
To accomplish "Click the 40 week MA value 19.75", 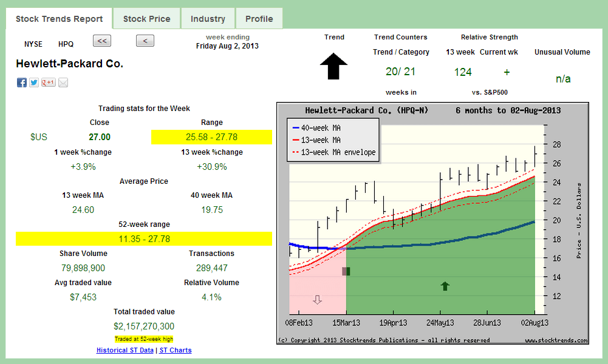I will tap(212, 210).
